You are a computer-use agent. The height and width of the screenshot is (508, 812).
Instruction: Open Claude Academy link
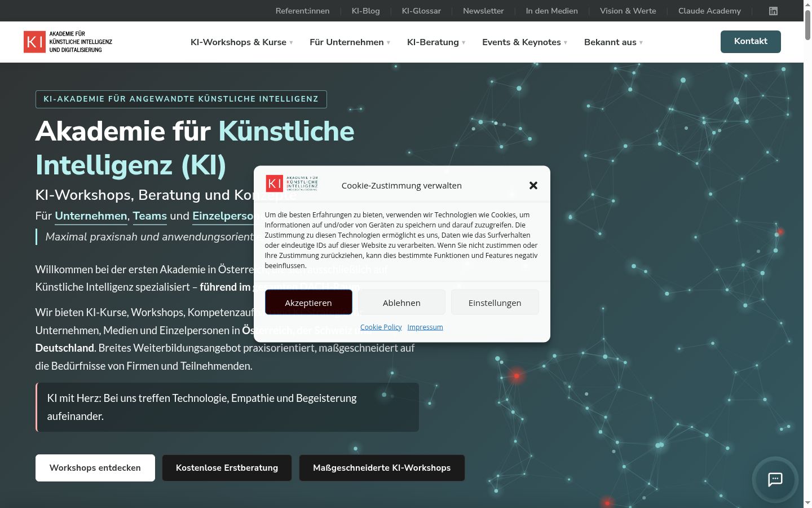(x=709, y=11)
